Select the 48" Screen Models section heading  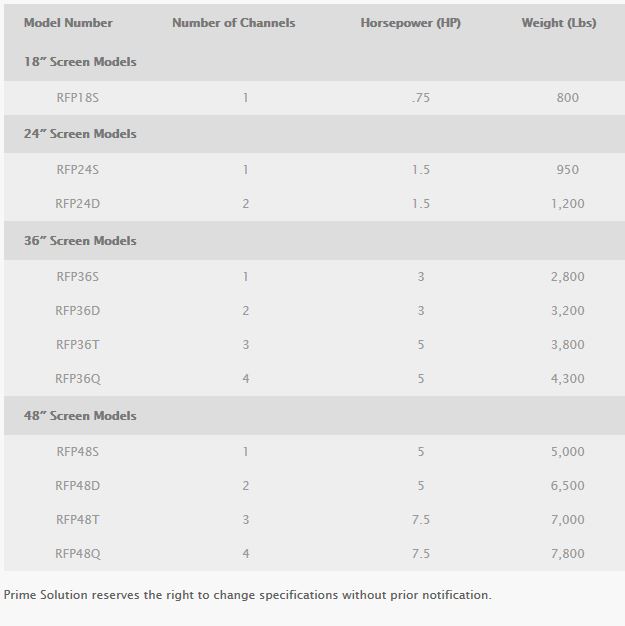pyautogui.click(x=80, y=416)
